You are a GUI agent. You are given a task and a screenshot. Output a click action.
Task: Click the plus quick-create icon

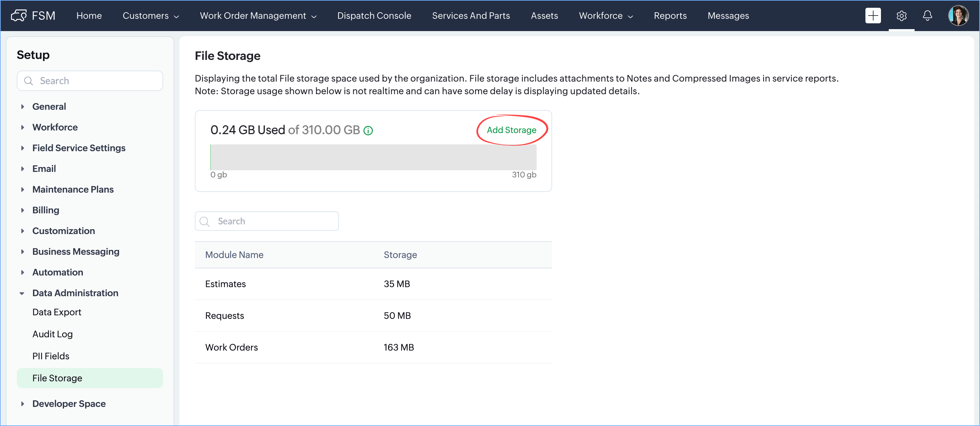coord(873,16)
